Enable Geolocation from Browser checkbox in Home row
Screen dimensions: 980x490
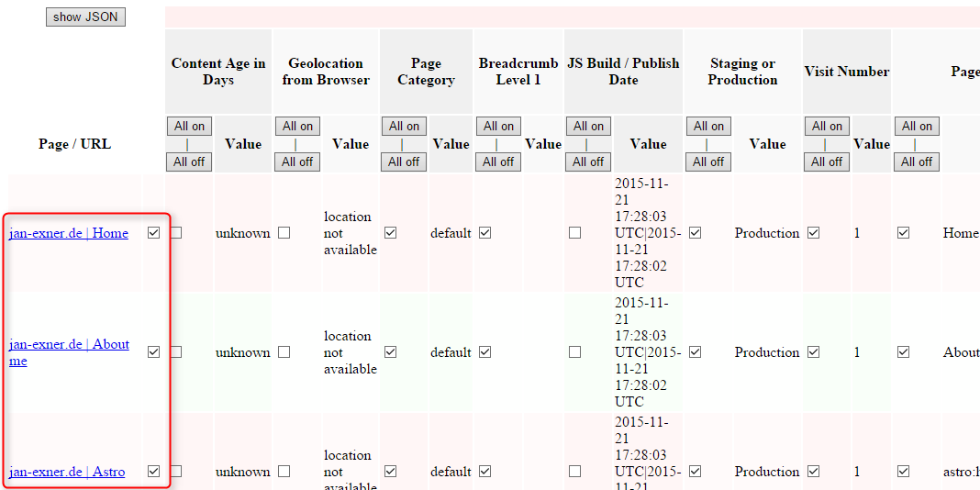[x=284, y=233]
